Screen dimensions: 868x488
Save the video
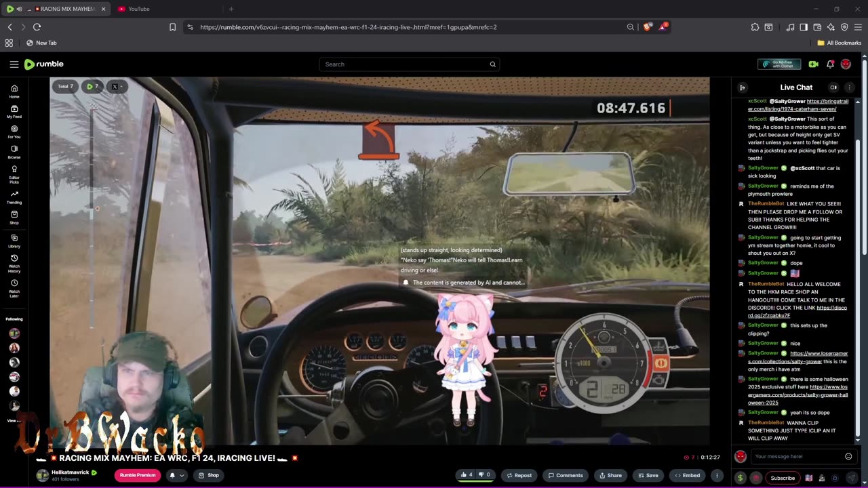(647, 475)
